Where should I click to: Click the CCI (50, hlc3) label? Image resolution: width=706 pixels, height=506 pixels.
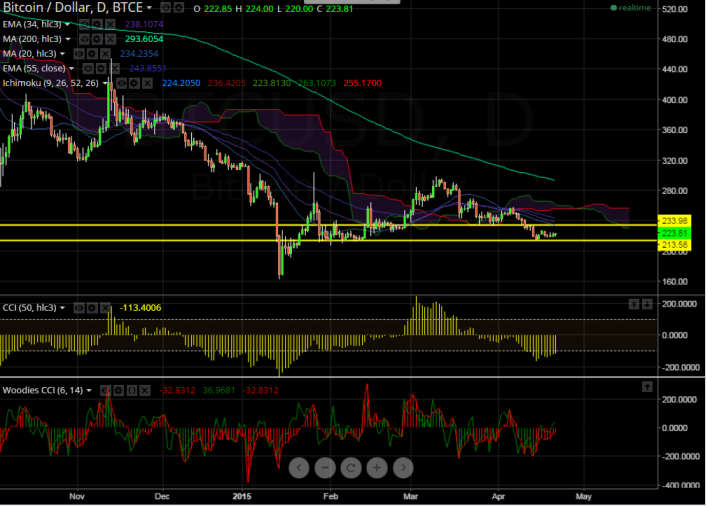[x=30, y=308]
